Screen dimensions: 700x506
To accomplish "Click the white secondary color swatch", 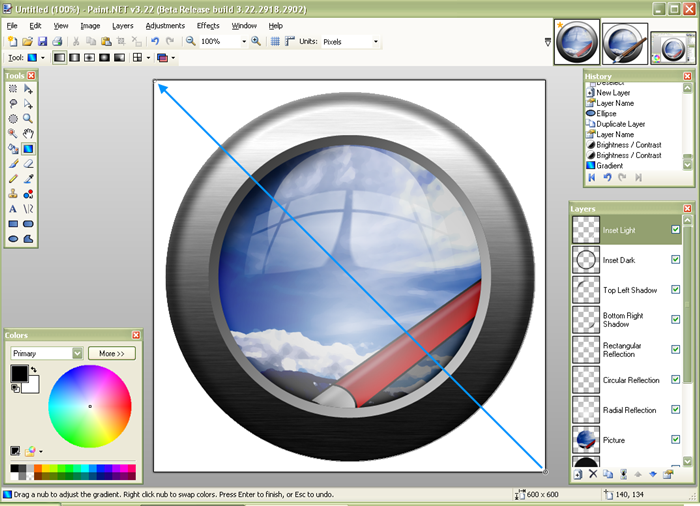I will pyautogui.click(x=33, y=386).
